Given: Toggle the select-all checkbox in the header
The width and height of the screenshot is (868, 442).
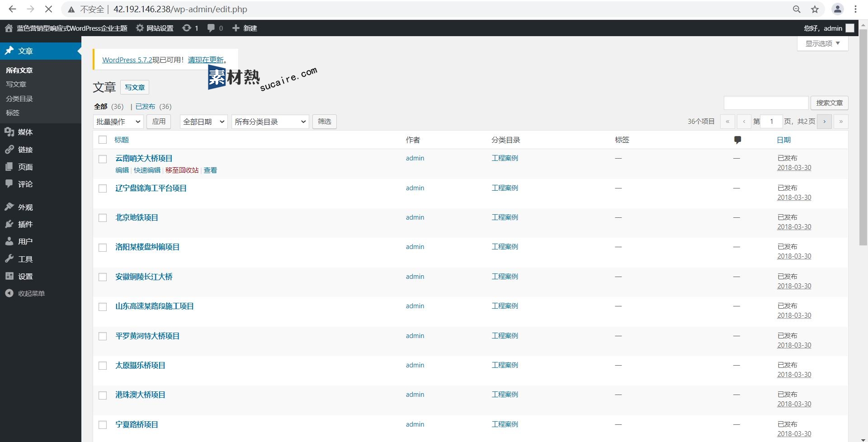Looking at the screenshot, I should pos(103,140).
